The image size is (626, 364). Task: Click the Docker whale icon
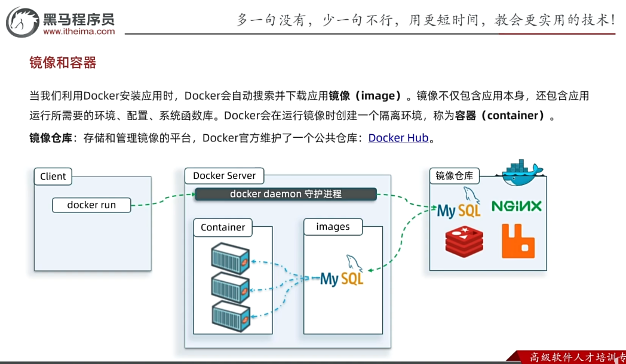pyautogui.click(x=520, y=172)
